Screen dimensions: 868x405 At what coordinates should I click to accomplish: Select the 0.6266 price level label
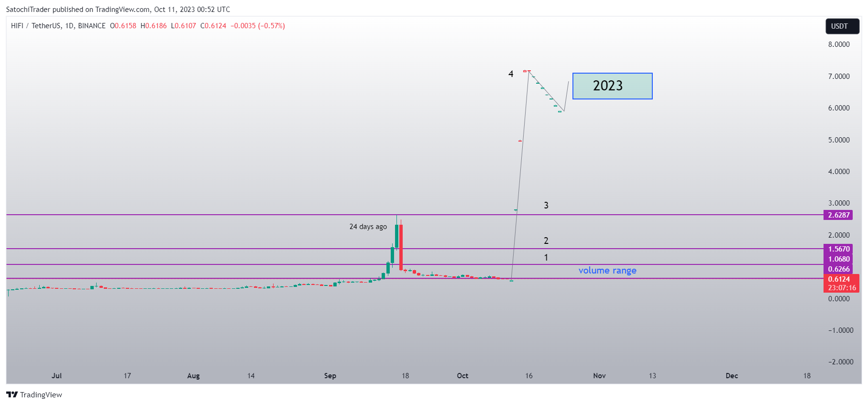838,269
